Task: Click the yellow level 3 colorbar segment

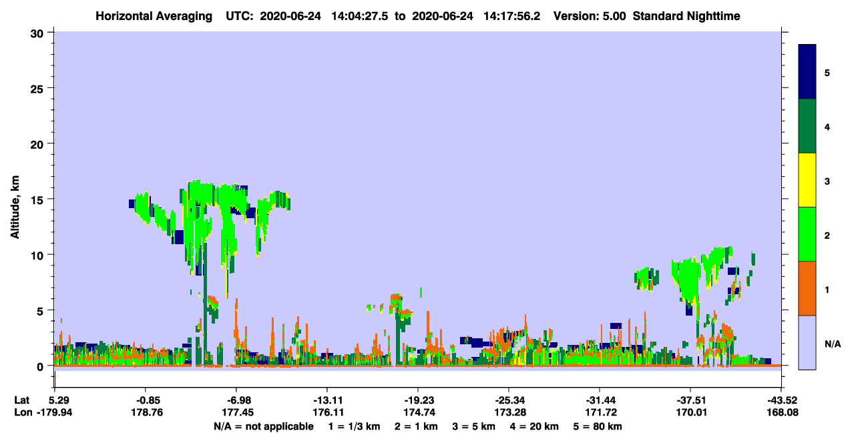Action: (x=807, y=180)
